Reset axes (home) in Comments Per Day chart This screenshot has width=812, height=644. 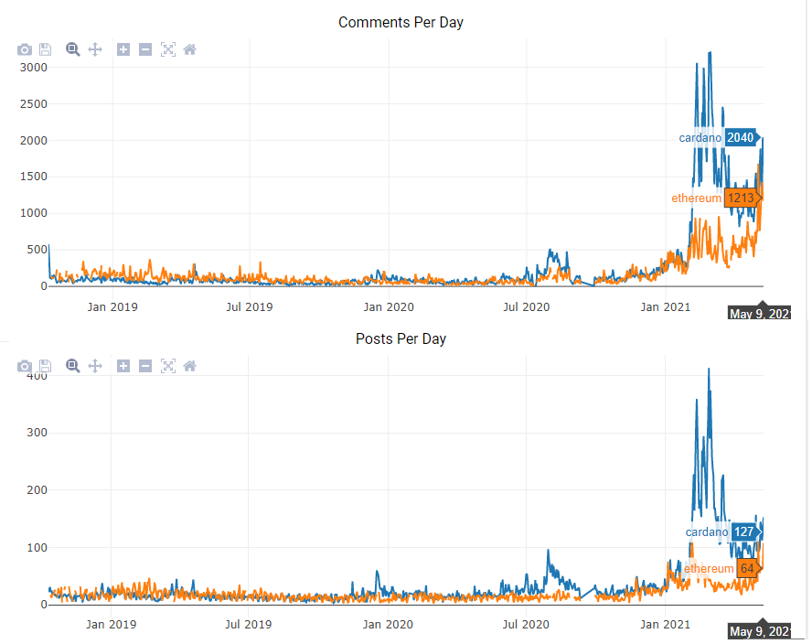190,49
